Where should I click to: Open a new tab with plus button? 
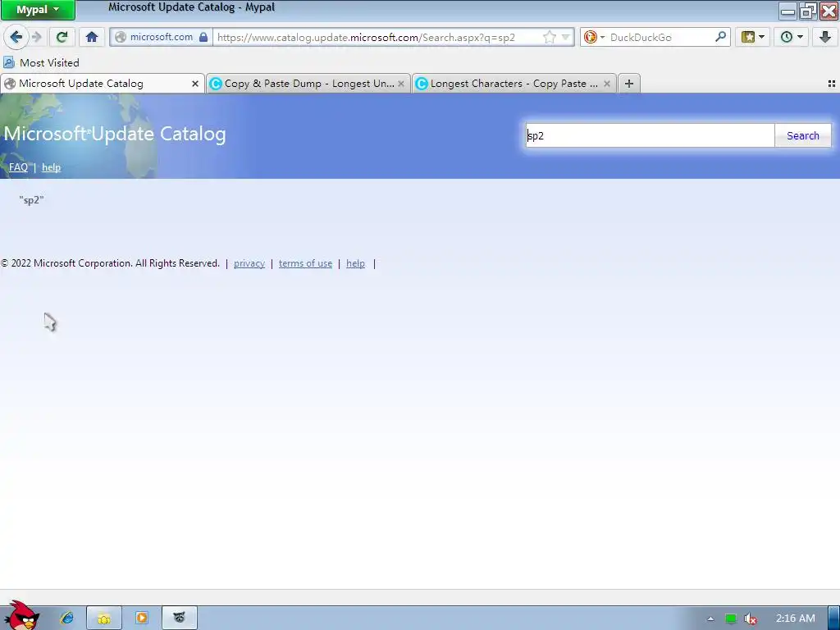click(629, 84)
